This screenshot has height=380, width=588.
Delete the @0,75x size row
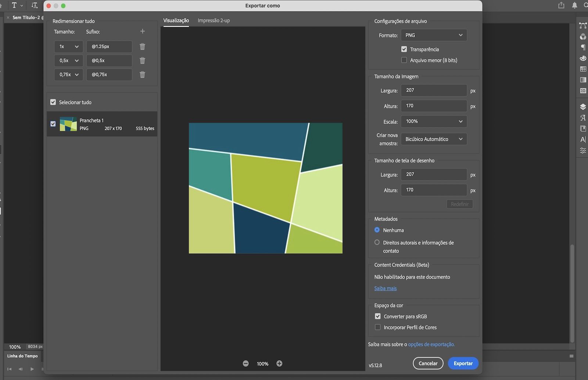pos(142,75)
